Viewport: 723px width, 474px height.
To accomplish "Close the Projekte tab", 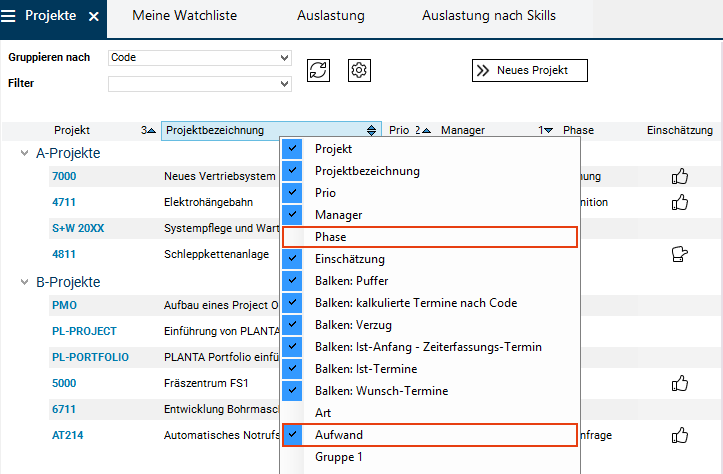I will [x=94, y=17].
